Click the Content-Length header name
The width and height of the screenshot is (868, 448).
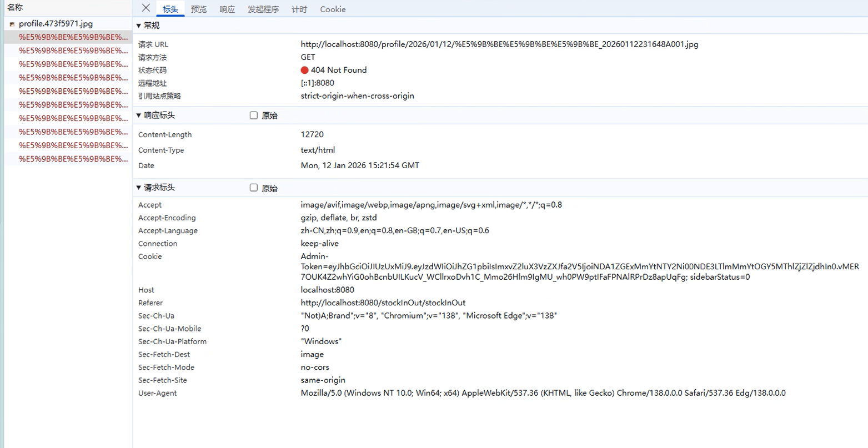point(165,134)
